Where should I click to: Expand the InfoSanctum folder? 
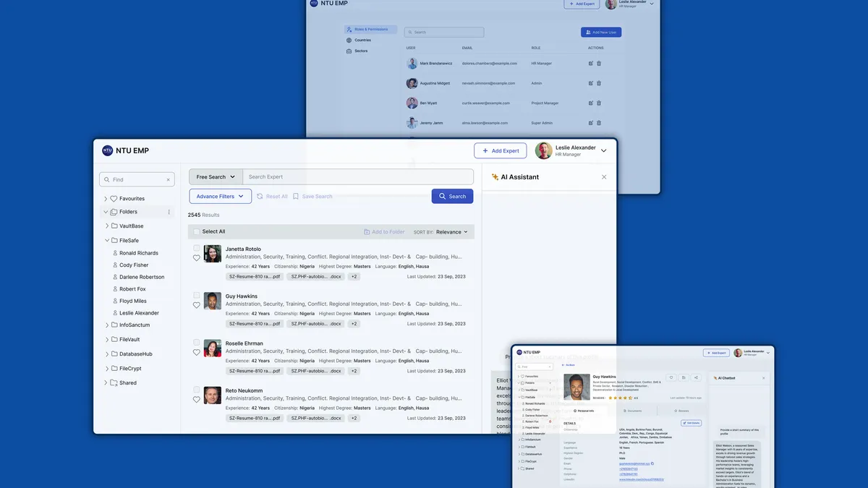106,325
